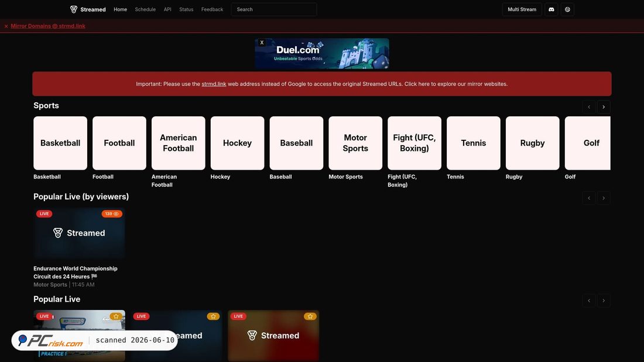This screenshot has width=644, height=362.
Task: Select the Golf sport card
Action: coord(588,143)
